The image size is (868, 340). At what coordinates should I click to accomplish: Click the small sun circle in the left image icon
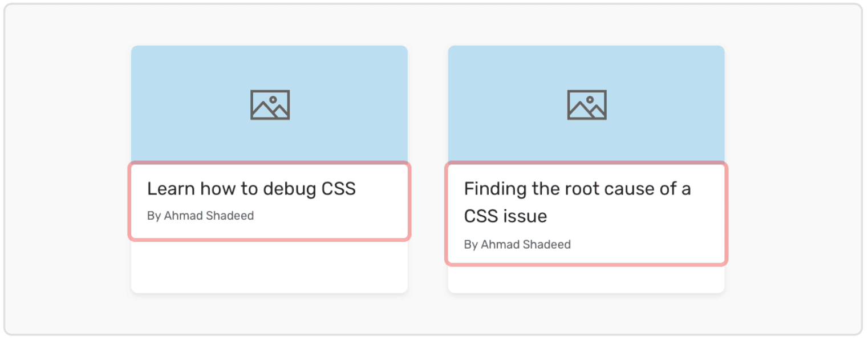tap(273, 99)
